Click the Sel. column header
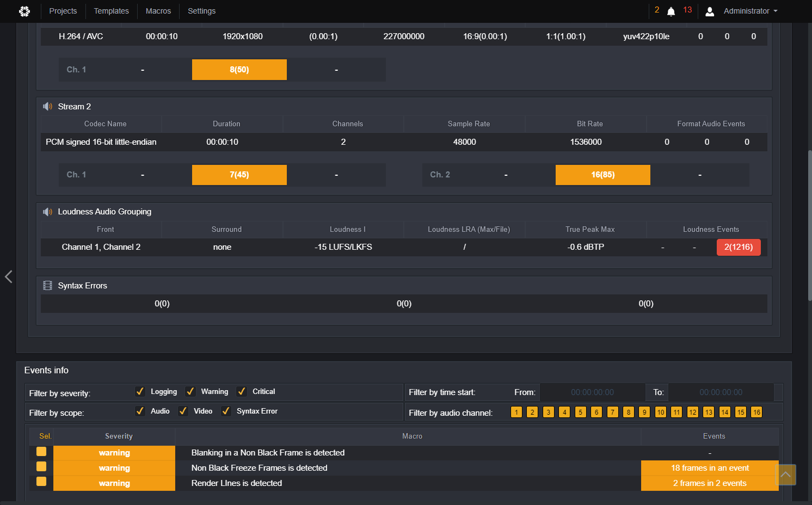This screenshot has height=505, width=812. coord(45,436)
